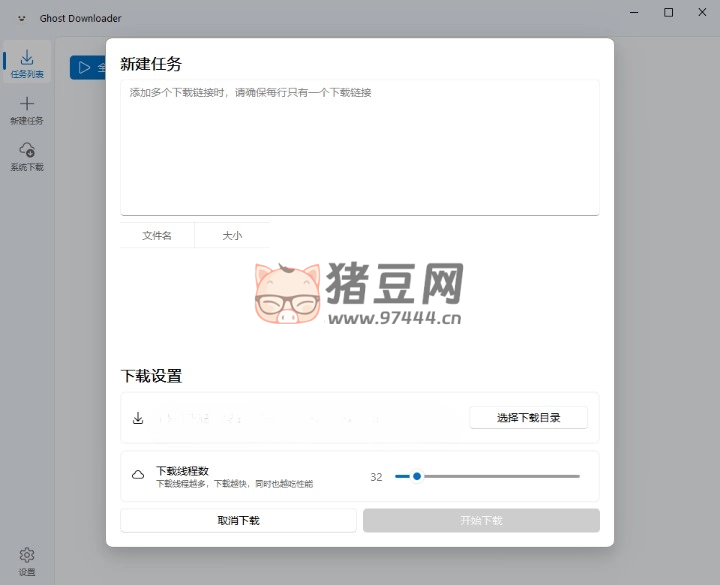Select the 文件名 column header
This screenshot has height=585, width=720.
tap(157, 236)
